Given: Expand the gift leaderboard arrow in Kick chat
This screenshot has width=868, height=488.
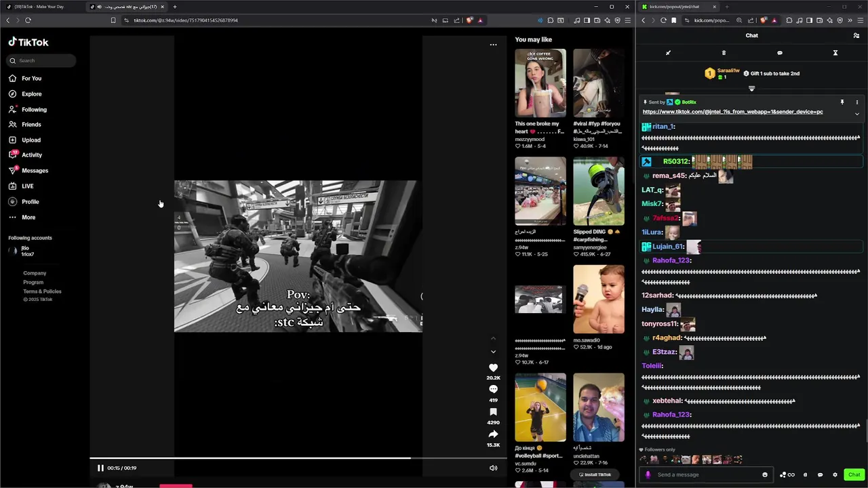Looking at the screenshot, I should coord(751,89).
